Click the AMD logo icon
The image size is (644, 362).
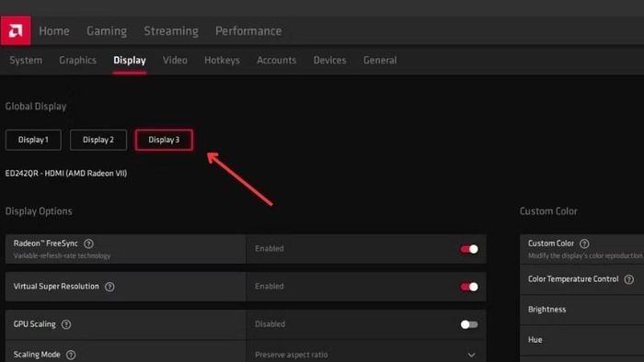click(x=16, y=30)
